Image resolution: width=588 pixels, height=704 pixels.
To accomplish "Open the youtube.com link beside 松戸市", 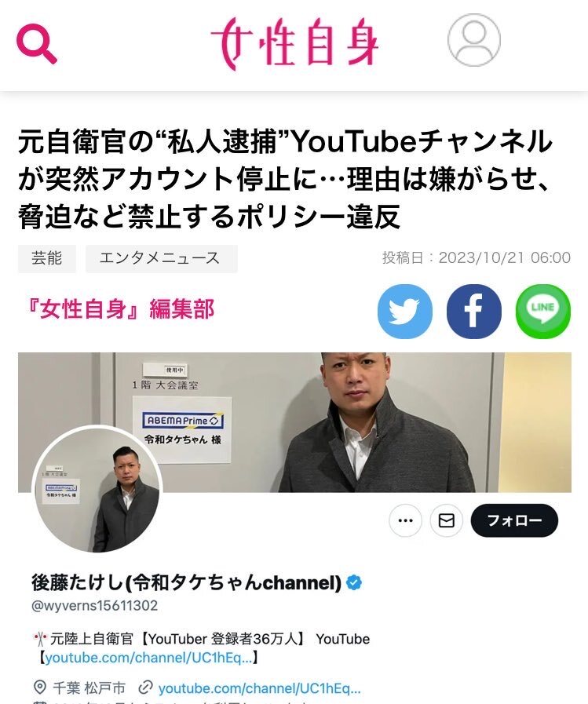I will (x=259, y=688).
